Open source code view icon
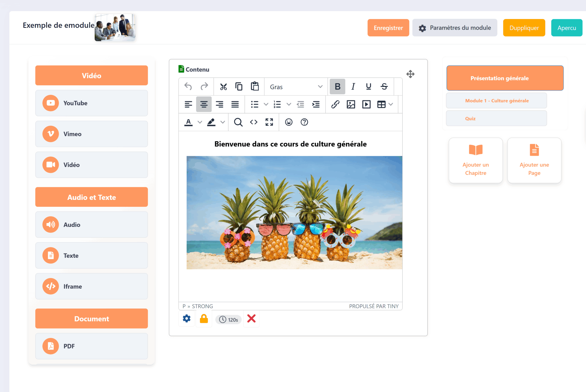 pos(254,122)
